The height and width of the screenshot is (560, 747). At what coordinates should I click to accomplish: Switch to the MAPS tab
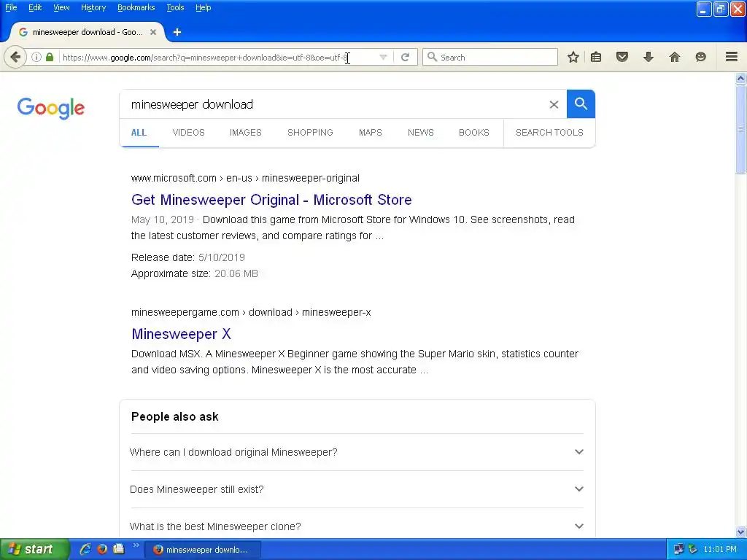[x=370, y=133]
